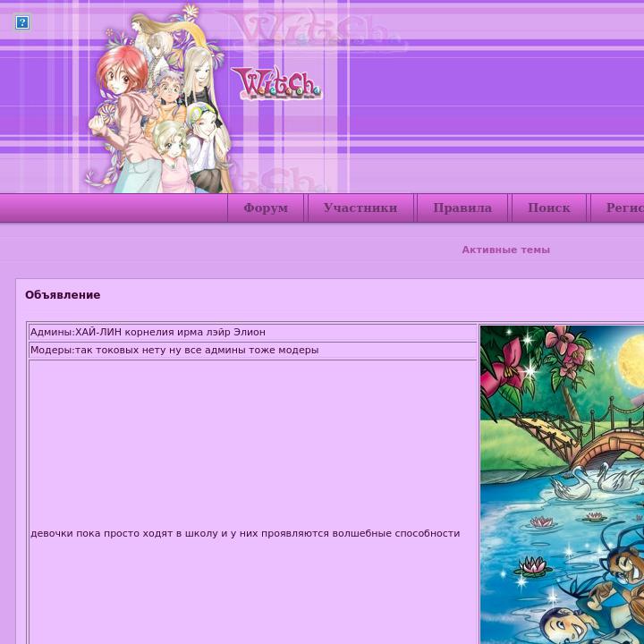Click the W.i.t.c.h. logo in banner
The height and width of the screenshot is (644, 644).
pos(276,83)
